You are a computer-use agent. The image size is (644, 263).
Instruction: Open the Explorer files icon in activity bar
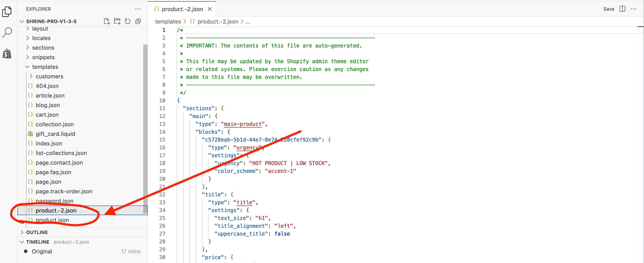[x=7, y=12]
